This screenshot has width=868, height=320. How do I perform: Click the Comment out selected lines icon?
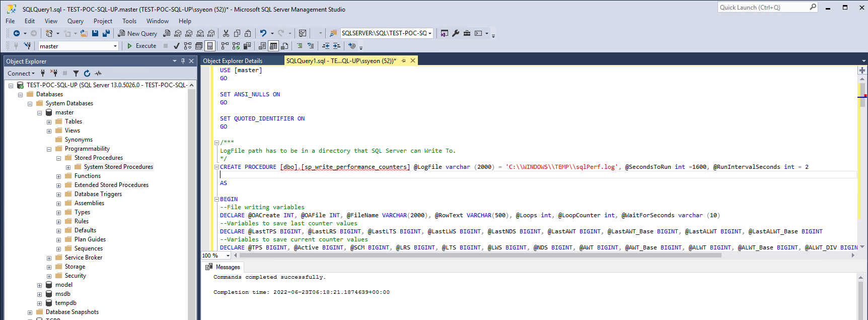tap(300, 46)
